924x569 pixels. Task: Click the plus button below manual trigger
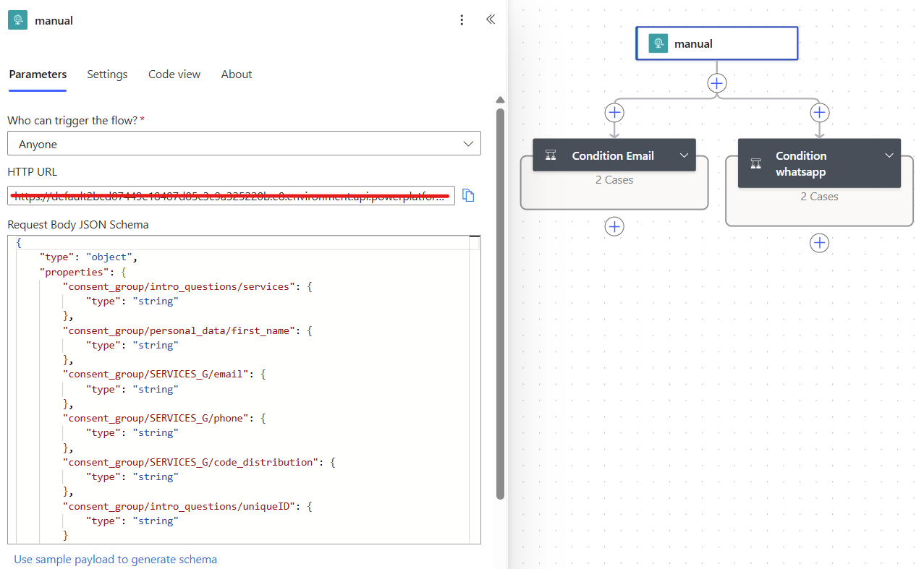pos(716,83)
